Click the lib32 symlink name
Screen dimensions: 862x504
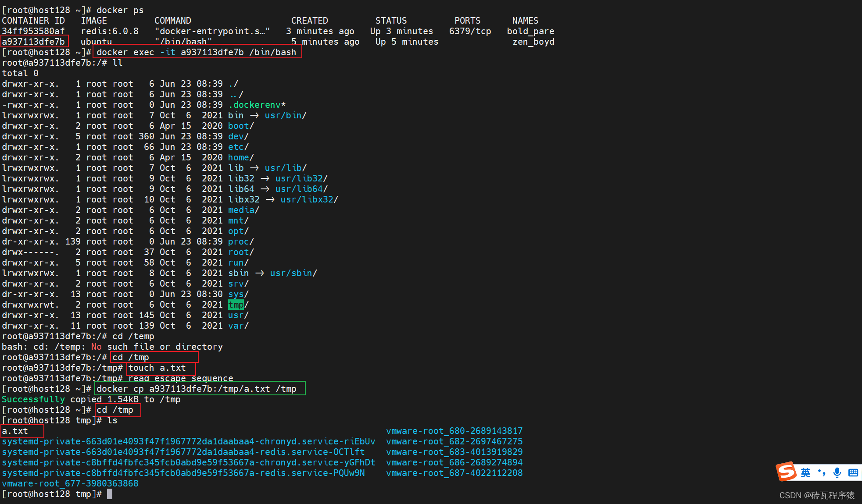point(241,178)
